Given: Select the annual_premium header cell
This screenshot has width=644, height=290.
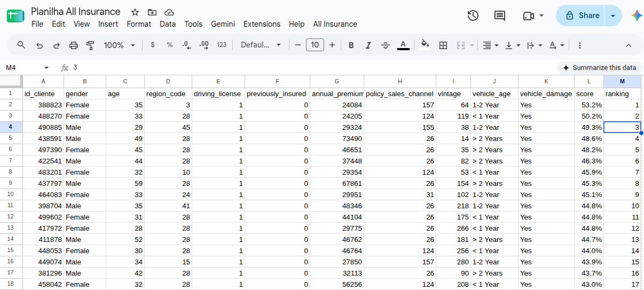Looking at the screenshot, I should (337, 93).
